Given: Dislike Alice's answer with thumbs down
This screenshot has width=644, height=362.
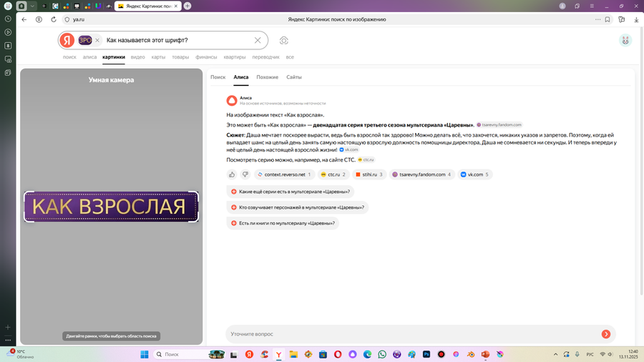Looking at the screenshot, I should click(x=245, y=175).
